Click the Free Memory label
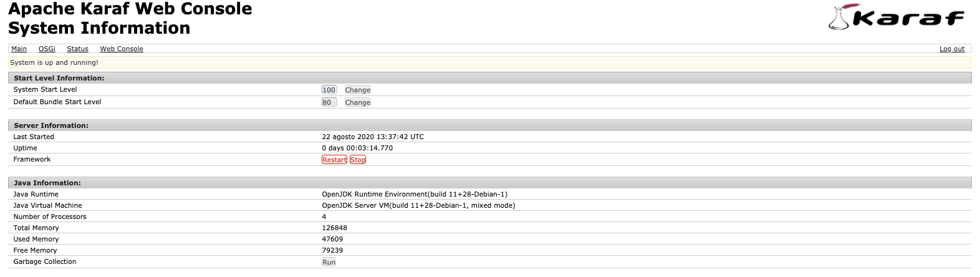Viewport: 980px width, 277px height. point(35,250)
